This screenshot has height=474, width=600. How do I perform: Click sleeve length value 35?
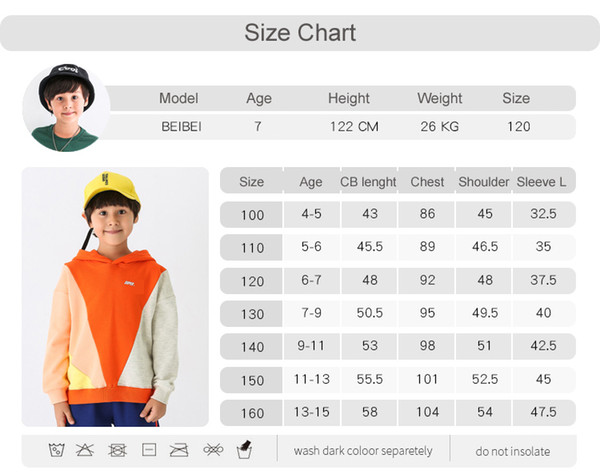point(543,247)
